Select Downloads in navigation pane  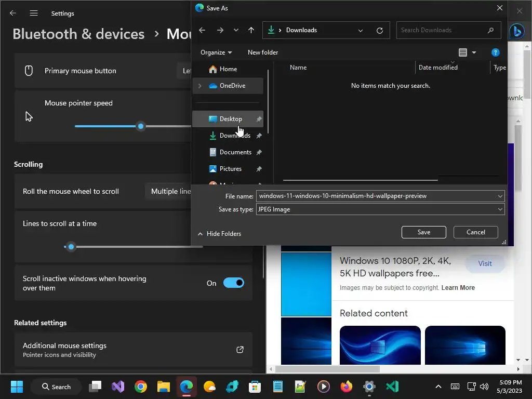pos(228,136)
